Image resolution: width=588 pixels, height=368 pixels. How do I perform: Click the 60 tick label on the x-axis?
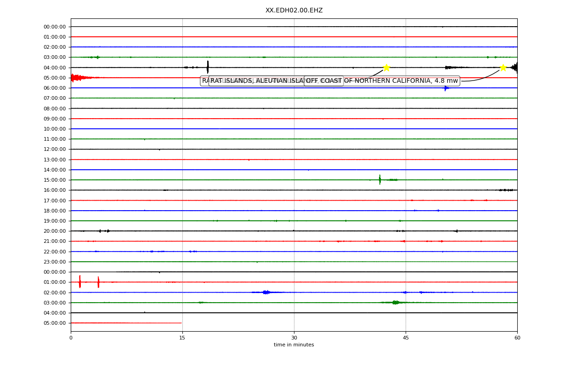point(517,338)
